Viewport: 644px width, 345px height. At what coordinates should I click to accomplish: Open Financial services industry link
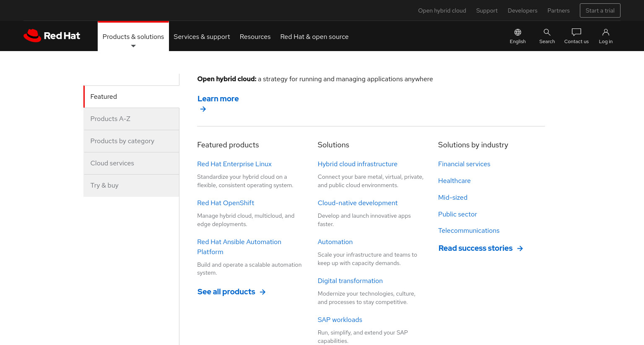point(464,164)
